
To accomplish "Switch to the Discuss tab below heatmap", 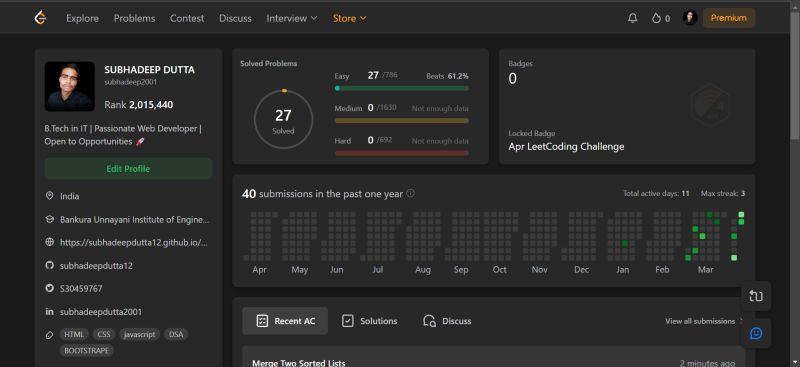I will pyautogui.click(x=447, y=321).
